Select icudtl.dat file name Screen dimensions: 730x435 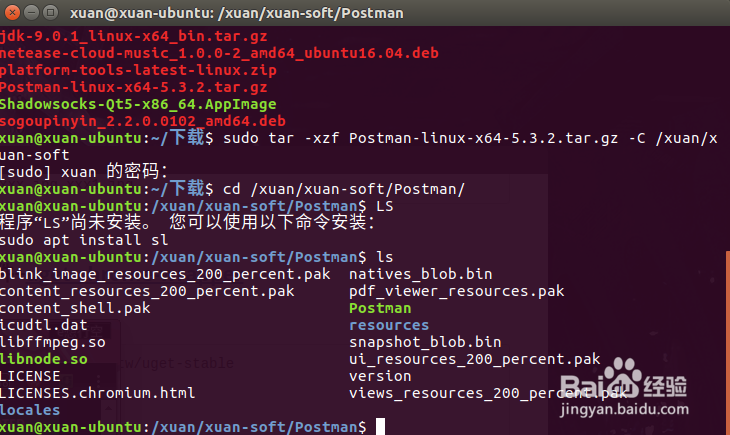43,325
